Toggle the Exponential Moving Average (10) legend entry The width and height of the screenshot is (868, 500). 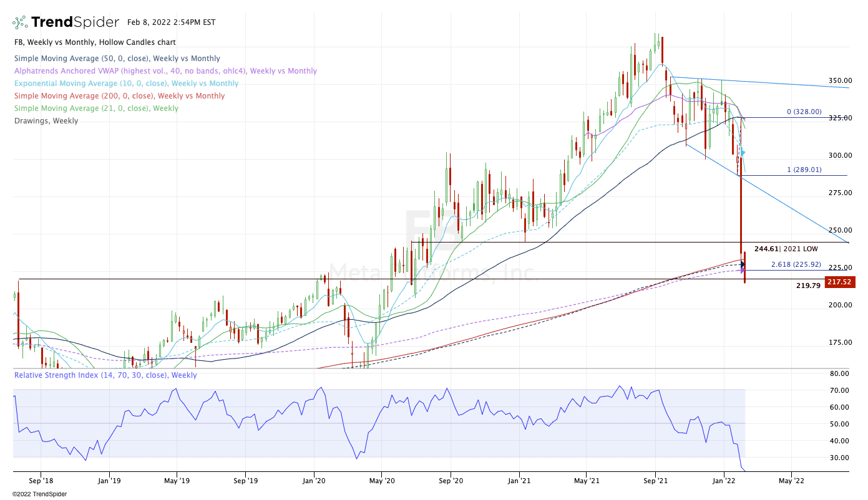click(126, 84)
